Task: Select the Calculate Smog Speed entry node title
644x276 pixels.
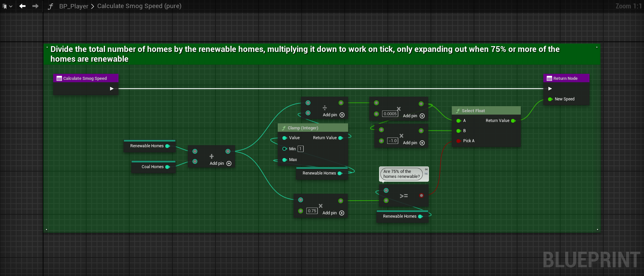Action: coord(86,78)
